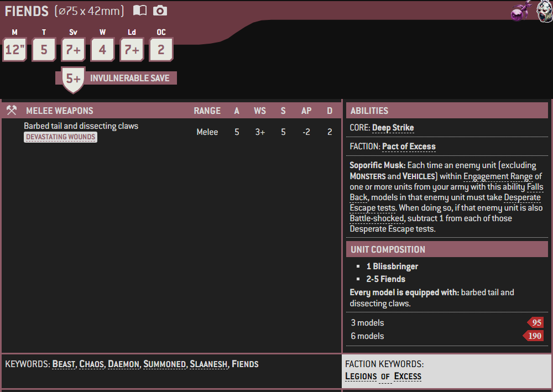This screenshot has width=553, height=392.
Task: Click the Battle-shocked rule link
Action: click(x=377, y=218)
